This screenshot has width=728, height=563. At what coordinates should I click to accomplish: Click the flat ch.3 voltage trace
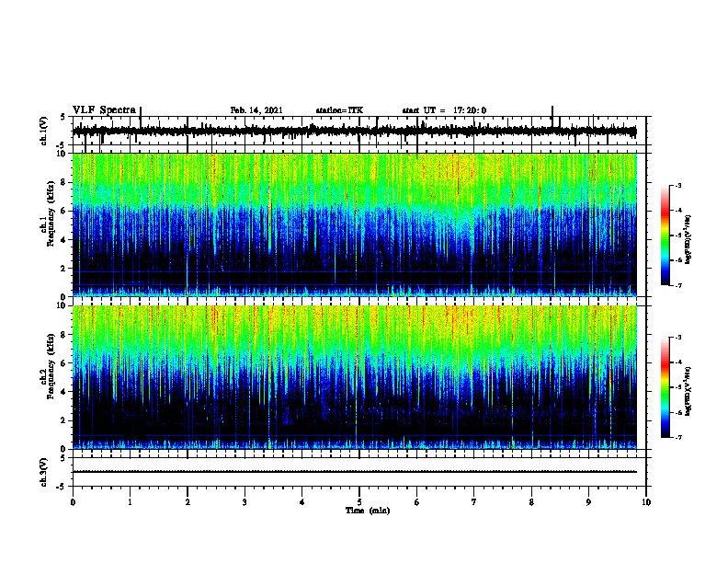tap(355, 472)
